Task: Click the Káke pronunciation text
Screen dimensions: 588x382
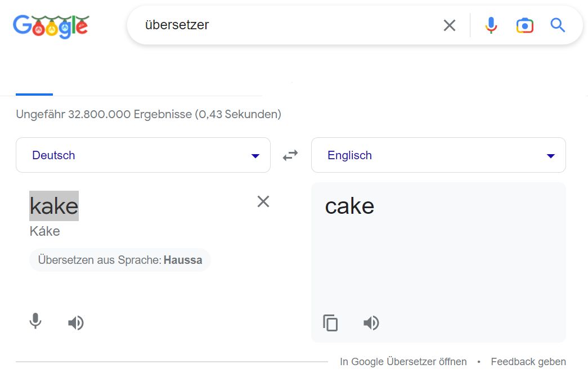Action: coord(45,231)
